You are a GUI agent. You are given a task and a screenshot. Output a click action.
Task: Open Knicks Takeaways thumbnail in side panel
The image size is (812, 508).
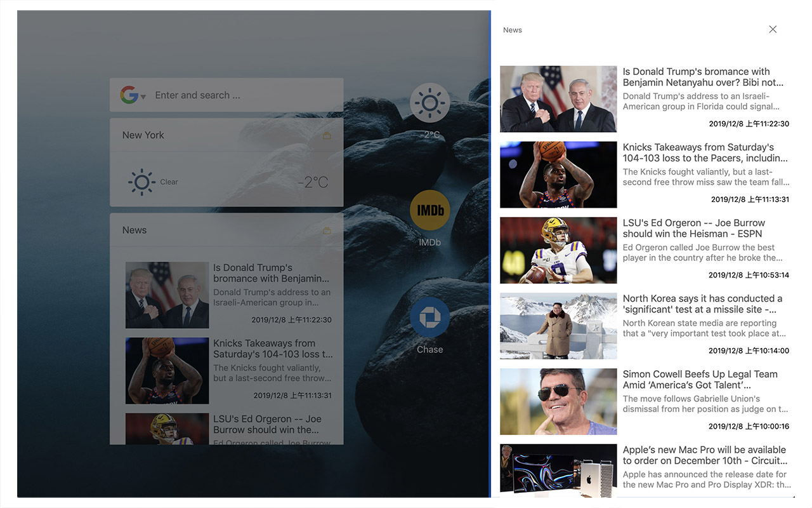558,175
